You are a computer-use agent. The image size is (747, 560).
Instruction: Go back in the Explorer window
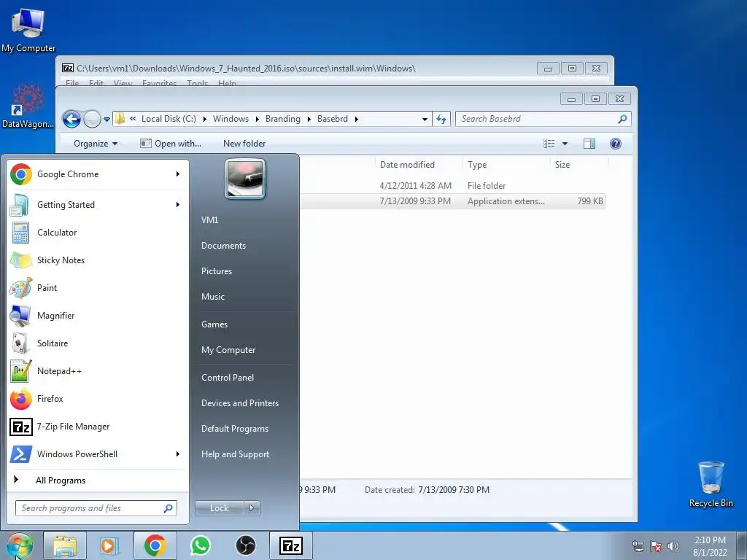click(72, 119)
